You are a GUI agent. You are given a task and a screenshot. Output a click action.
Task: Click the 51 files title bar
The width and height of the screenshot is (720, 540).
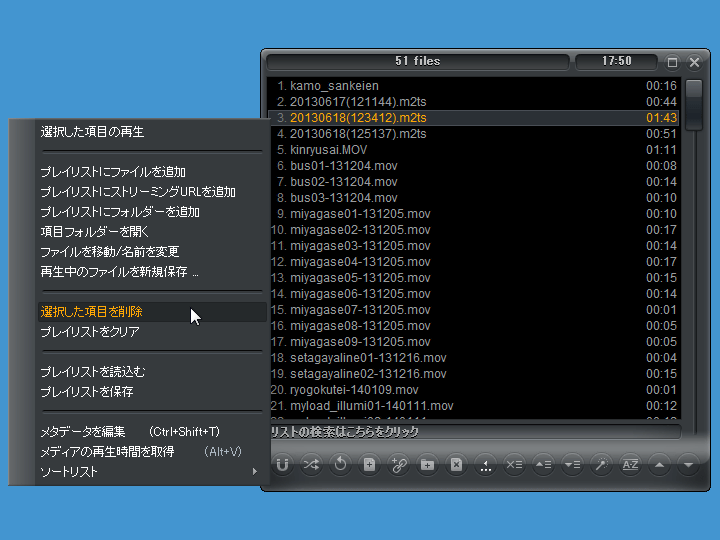click(418, 61)
